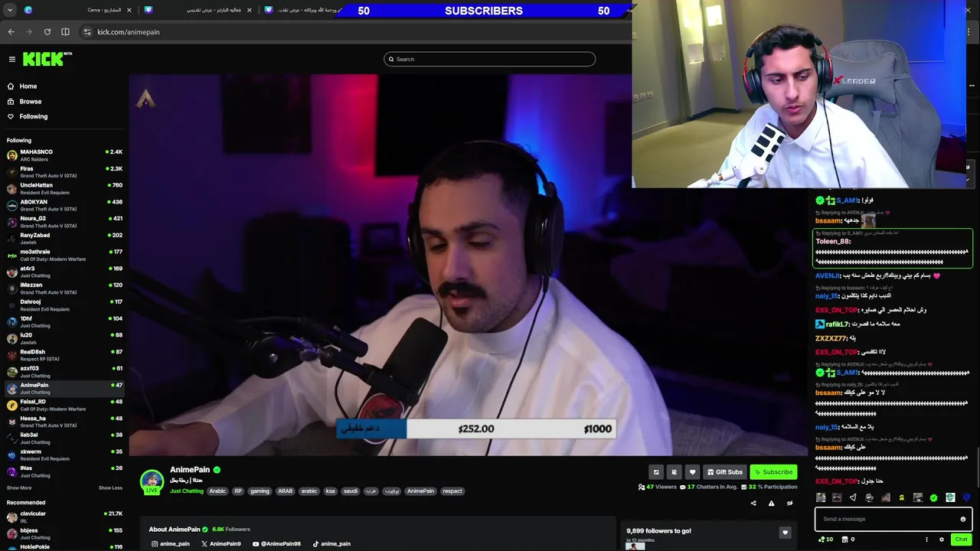Share the stream with share icon
This screenshot has height=551, width=980.
coord(753,503)
